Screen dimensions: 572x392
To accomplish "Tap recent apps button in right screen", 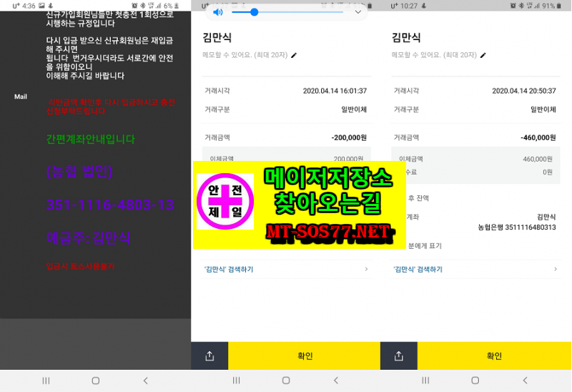I will tap(425, 381).
